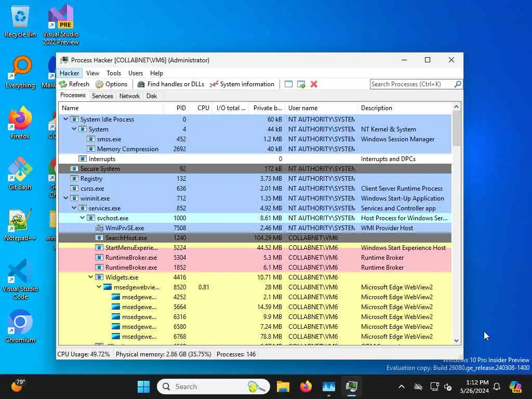Select the Processes tab

73,96
